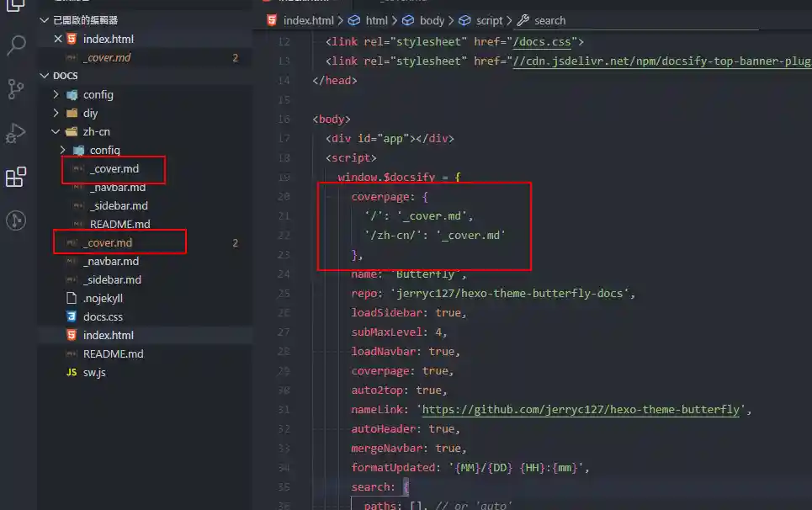Follow the cdn.jsdelivr.net stylesheet link
Viewport: 812px width, 510px height.
tap(662, 61)
